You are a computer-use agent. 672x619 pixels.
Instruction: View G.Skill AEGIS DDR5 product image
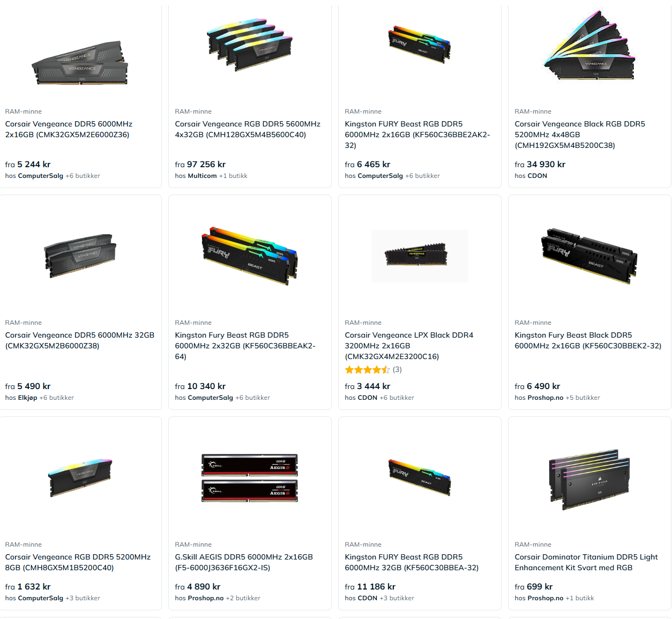click(x=250, y=478)
